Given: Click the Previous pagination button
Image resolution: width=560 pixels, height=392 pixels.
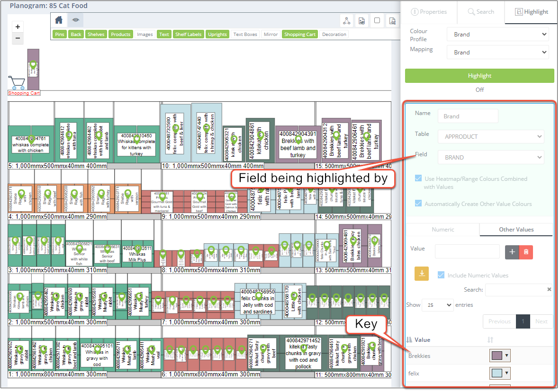Looking at the screenshot, I should (499, 321).
